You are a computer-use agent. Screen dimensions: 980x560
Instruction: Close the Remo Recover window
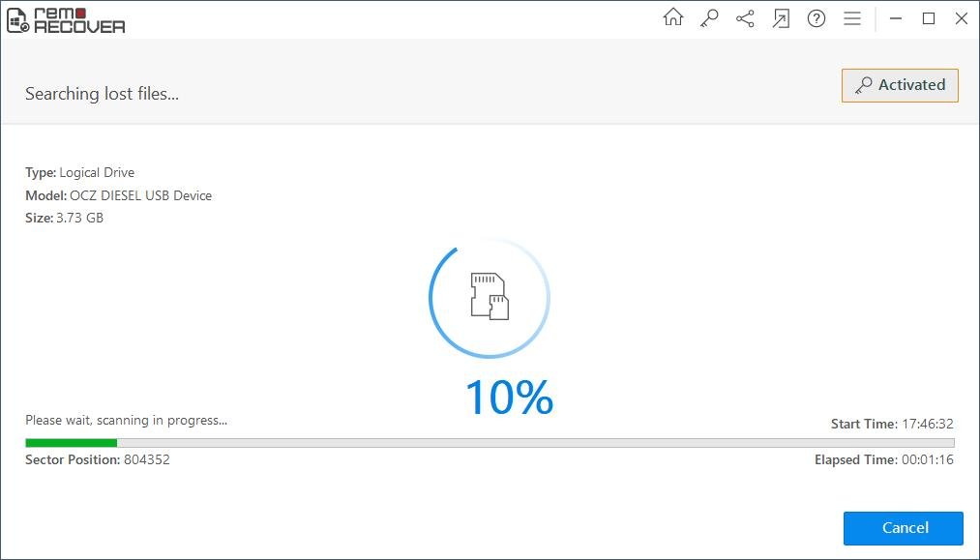click(962, 18)
